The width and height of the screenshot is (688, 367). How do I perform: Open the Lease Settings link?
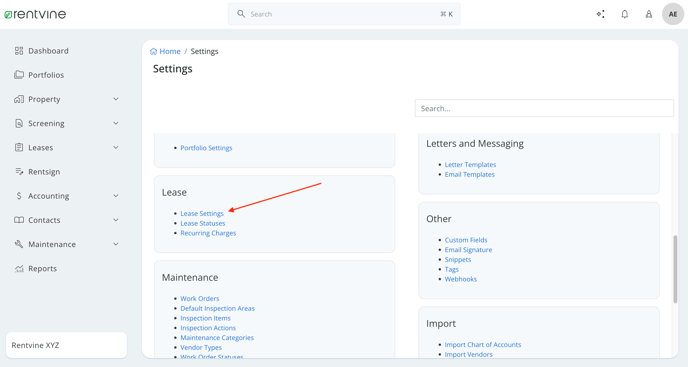point(202,213)
